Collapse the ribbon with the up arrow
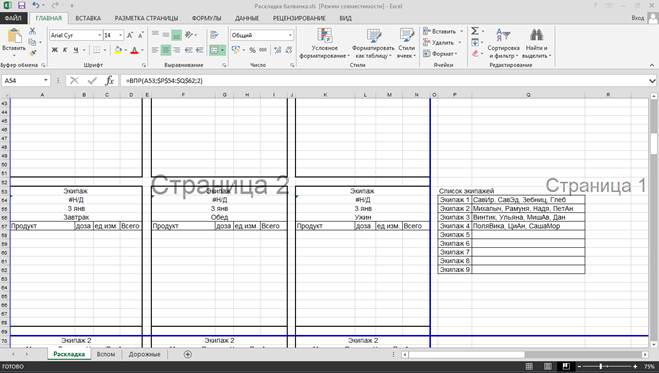The width and height of the screenshot is (659, 373). point(652,65)
